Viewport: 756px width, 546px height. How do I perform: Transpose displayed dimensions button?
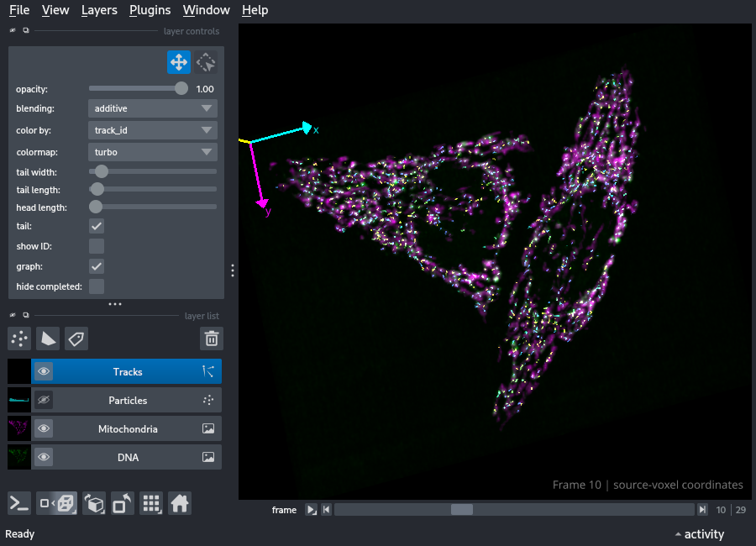pos(123,503)
